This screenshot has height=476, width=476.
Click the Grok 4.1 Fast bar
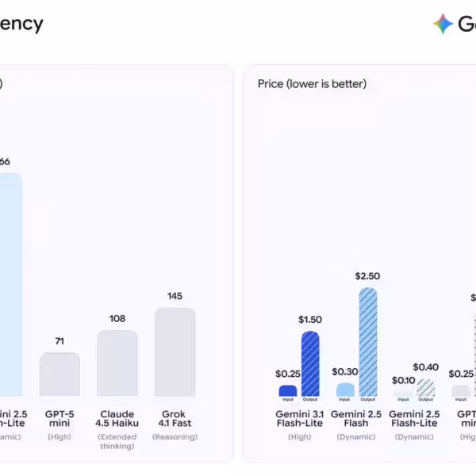175,351
